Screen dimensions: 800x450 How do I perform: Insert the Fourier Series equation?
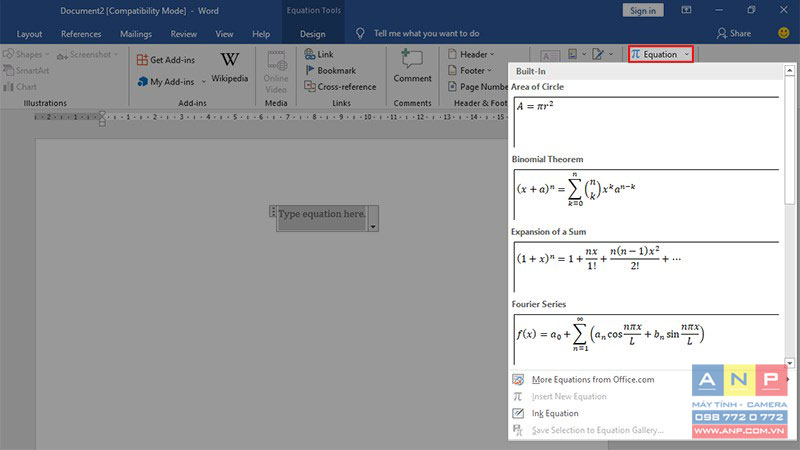646,339
